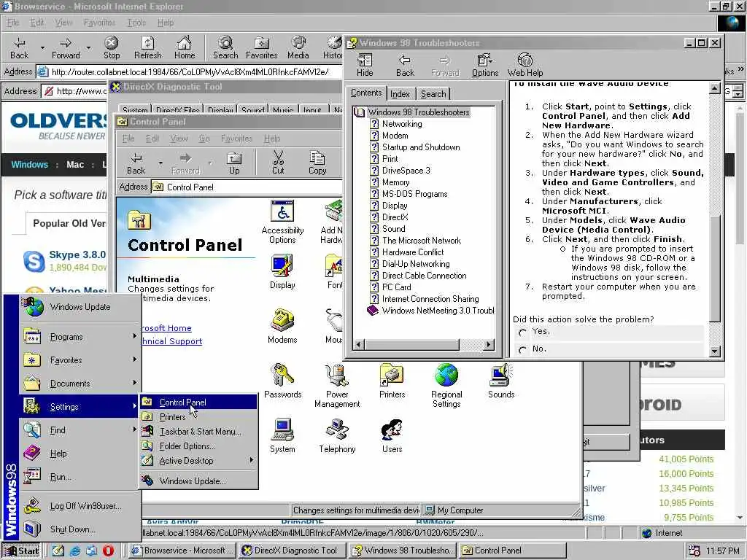747x560 pixels.
Task: Click the Opera quick launch icon
Action: pos(108,551)
